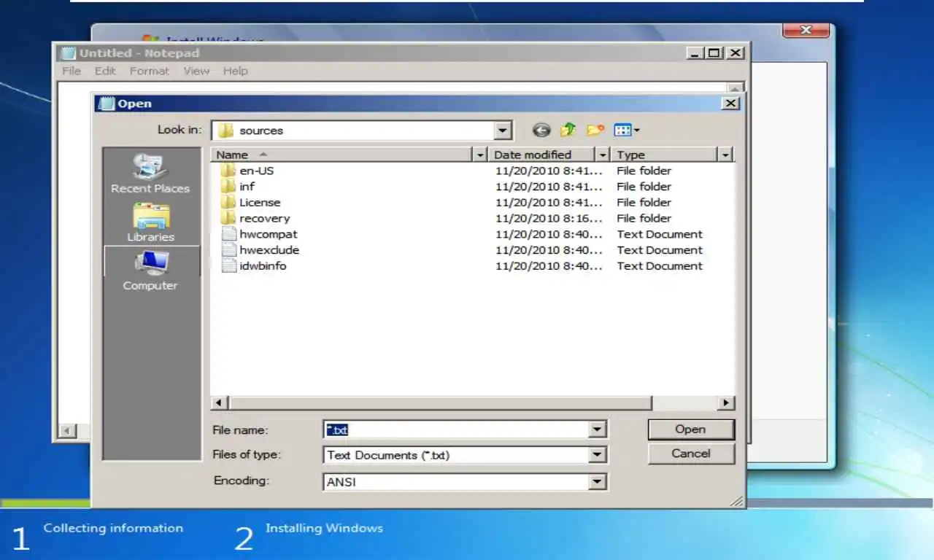This screenshot has height=560, width=934.
Task: Open Notepad's File menu
Action: (72, 71)
